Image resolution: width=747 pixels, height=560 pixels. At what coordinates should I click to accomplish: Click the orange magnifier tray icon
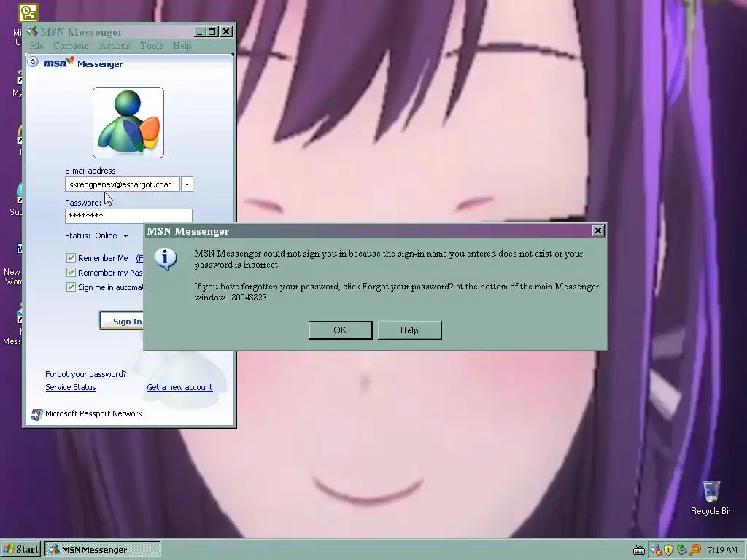click(695, 550)
